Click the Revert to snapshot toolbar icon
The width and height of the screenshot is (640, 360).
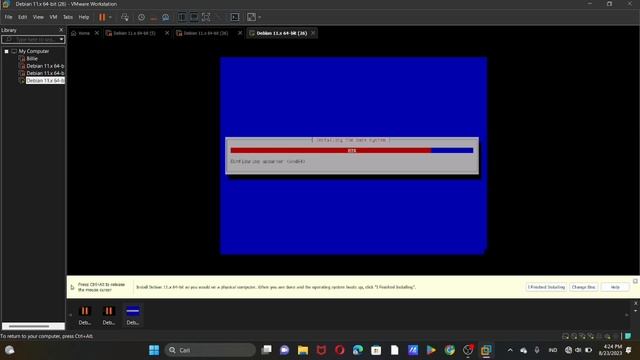pos(153,17)
